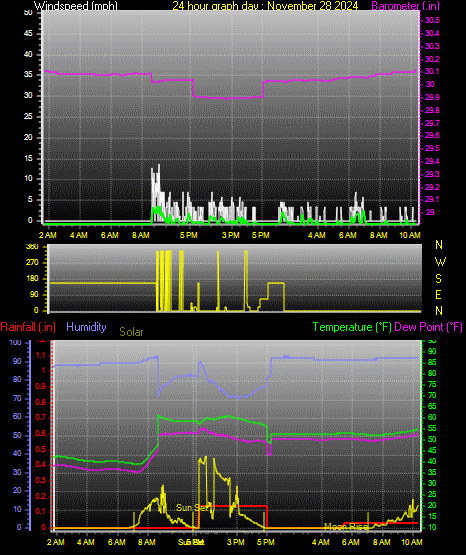Click the E compass label beside direction graph
Image resolution: width=466 pixels, height=555 pixels.
[x=438, y=294]
